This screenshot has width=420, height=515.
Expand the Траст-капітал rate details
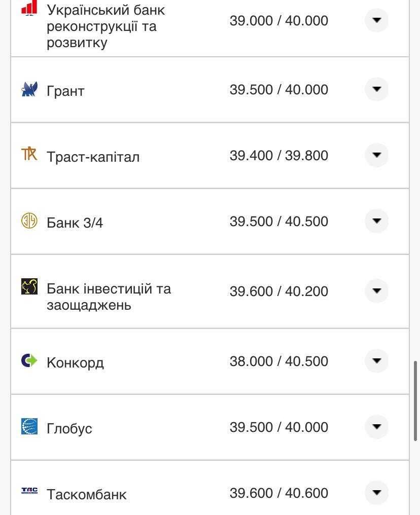click(376, 155)
